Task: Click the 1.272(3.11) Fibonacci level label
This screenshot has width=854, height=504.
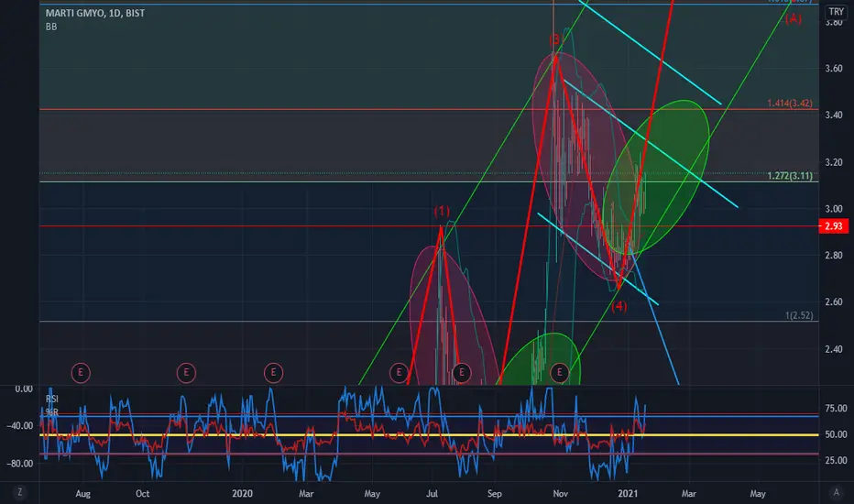Action: (x=789, y=175)
